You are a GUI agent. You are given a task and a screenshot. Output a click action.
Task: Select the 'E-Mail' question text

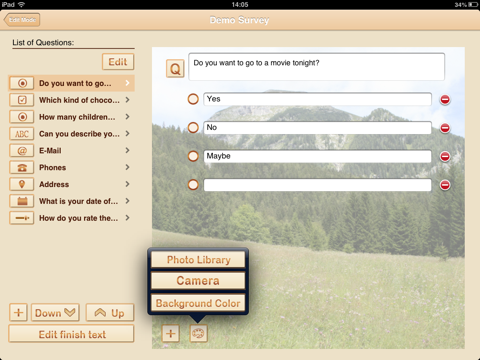pyautogui.click(x=50, y=151)
